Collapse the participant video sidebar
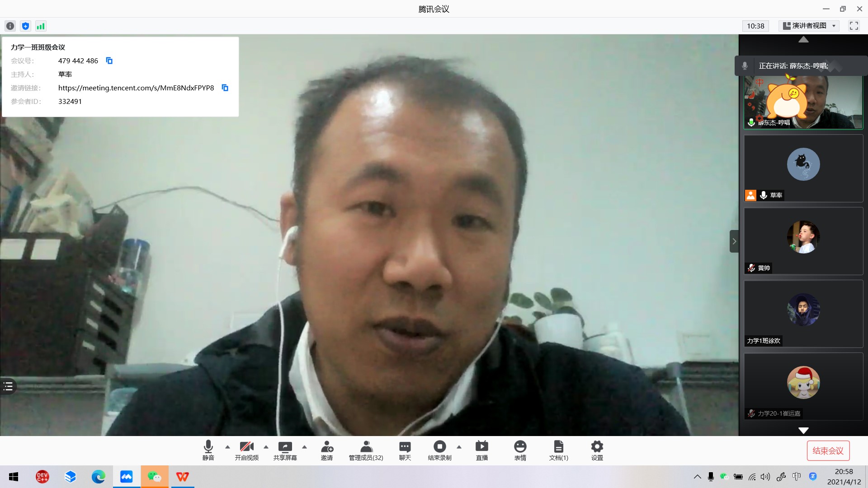 (x=734, y=241)
